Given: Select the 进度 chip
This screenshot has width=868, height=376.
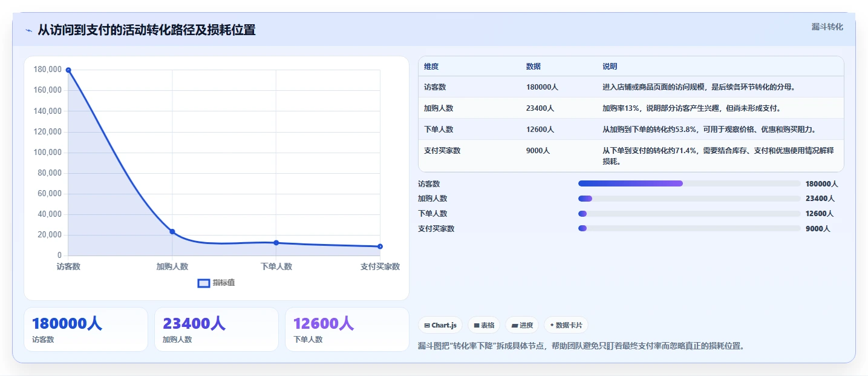Looking at the screenshot, I should 522,325.
